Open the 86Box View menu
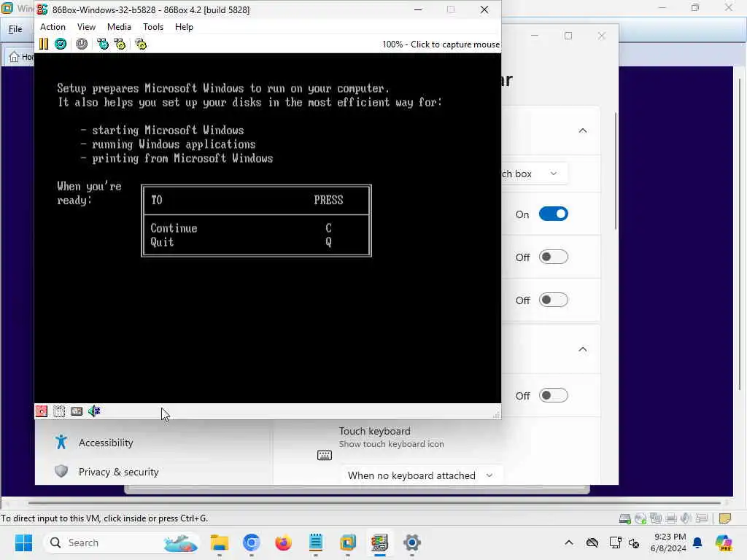Screen dimensions: 747x560 86,27
